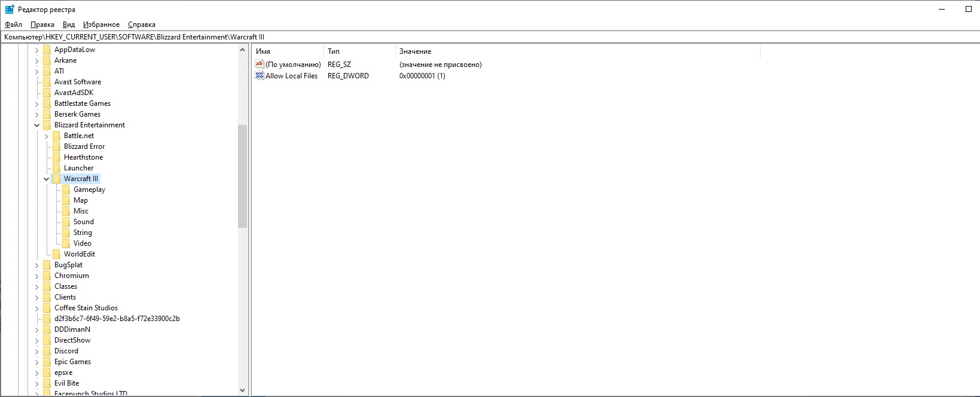Select the Launcher folder icon

tap(57, 168)
